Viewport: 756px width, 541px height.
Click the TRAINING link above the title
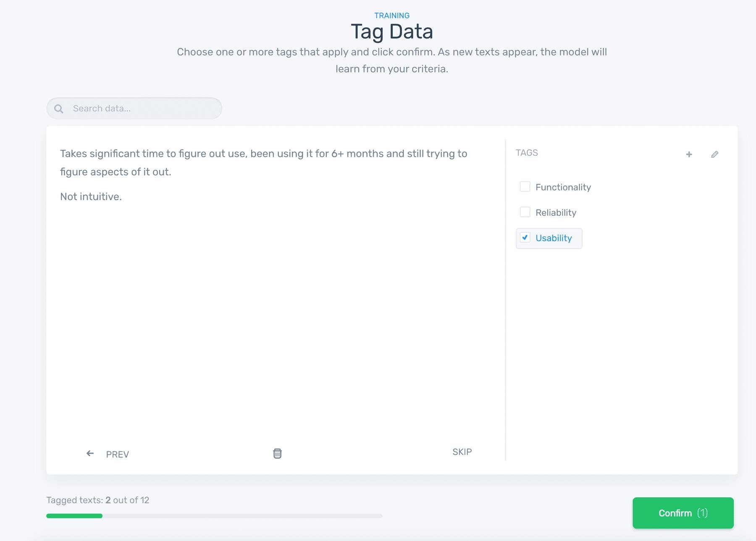coord(392,16)
